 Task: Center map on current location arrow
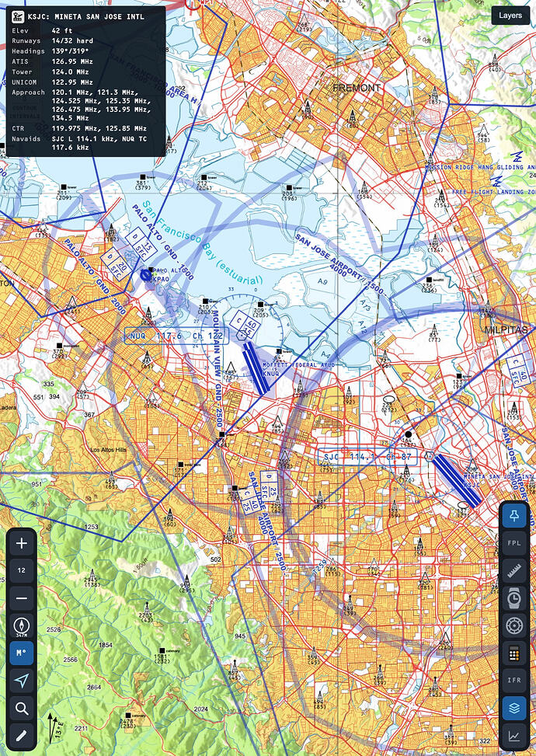21,681
